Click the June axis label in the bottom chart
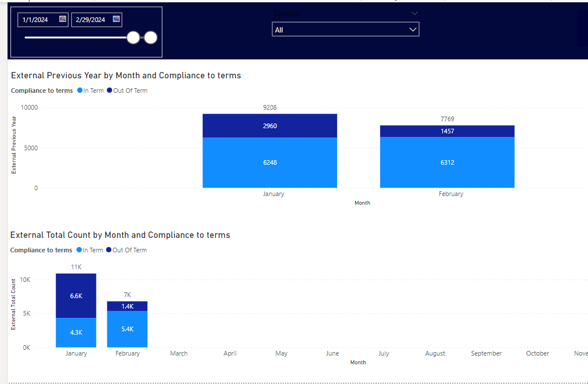Screen dimensions: 588x384 pyautogui.click(x=333, y=353)
